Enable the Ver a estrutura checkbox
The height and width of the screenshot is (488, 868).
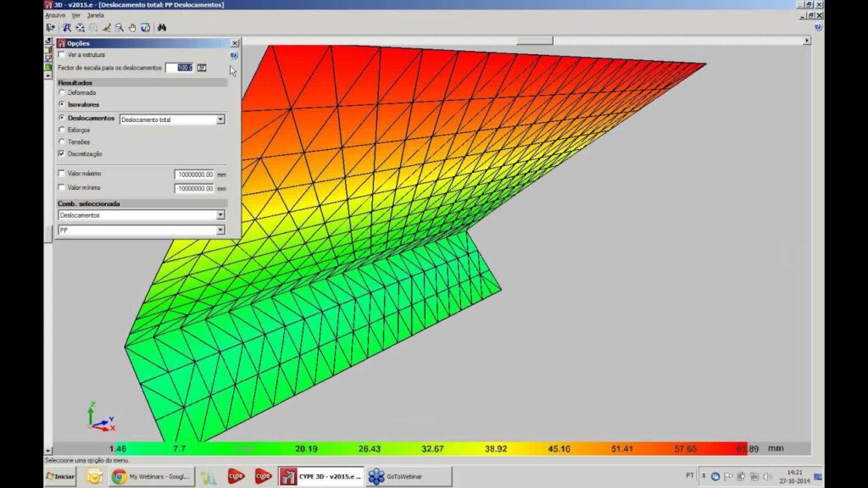pos(61,54)
